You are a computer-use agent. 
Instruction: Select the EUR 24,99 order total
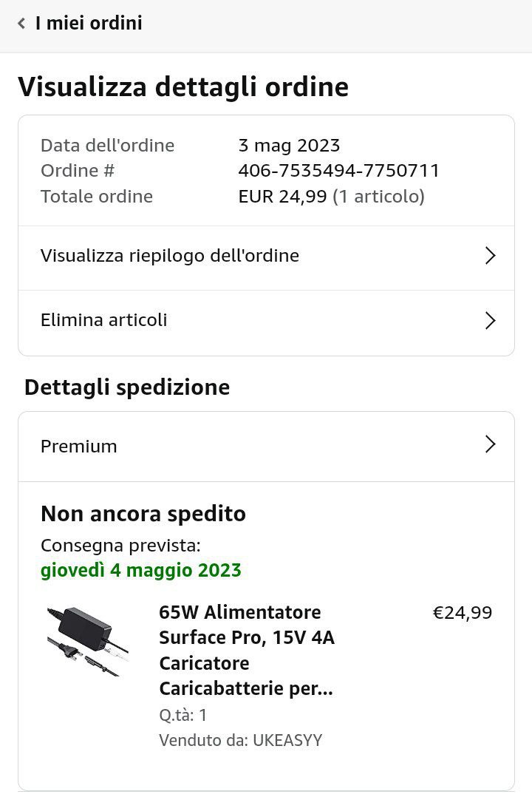(x=282, y=197)
